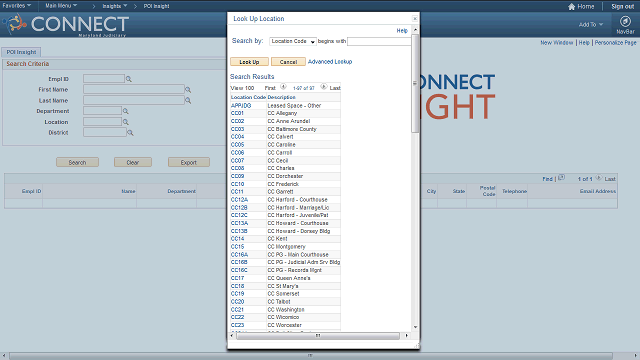Select location code CC03 Baltimore County

tap(238, 129)
